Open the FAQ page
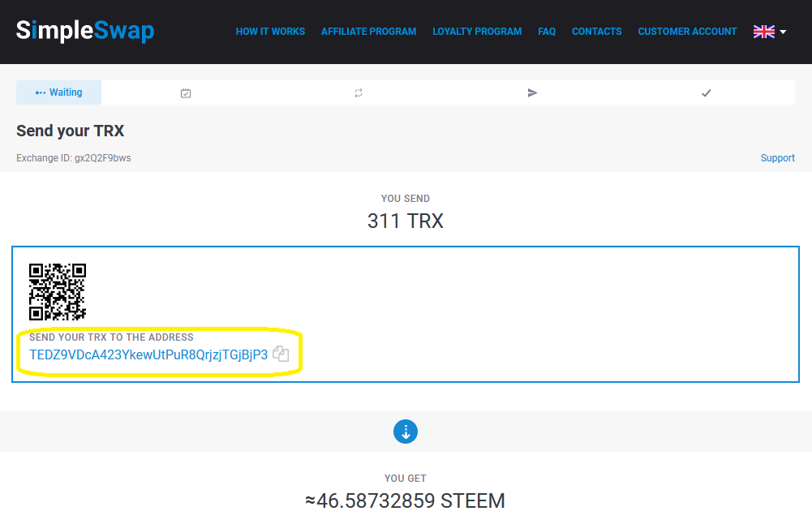The image size is (812, 524). pos(547,32)
